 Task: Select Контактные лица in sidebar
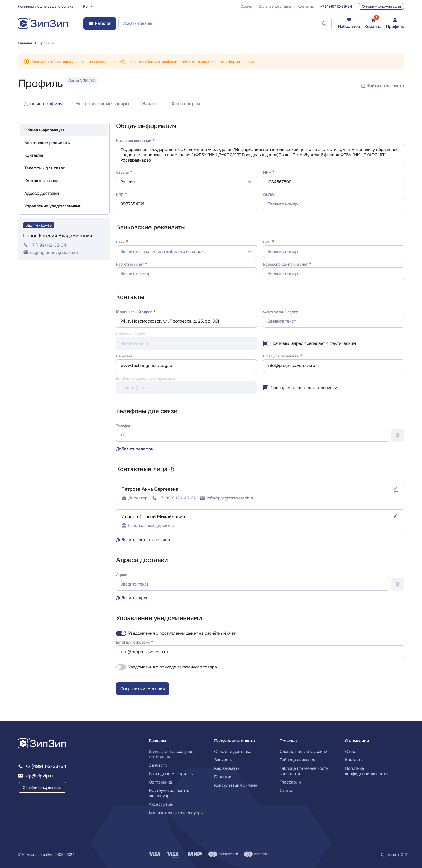(64, 181)
